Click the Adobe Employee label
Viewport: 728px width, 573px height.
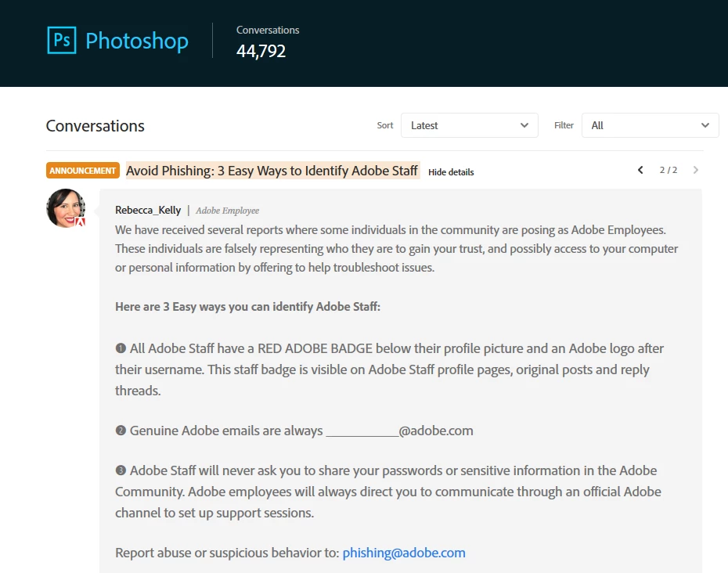click(x=227, y=211)
